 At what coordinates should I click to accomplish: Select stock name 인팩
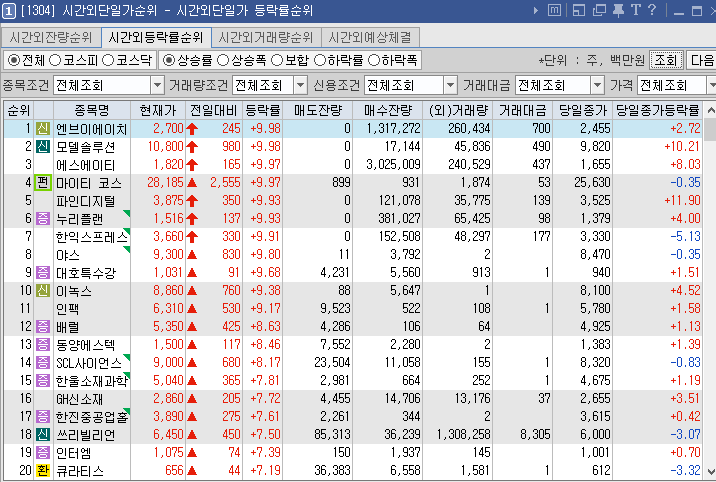(68, 309)
